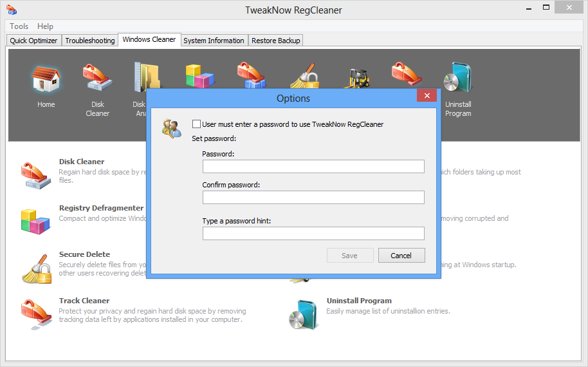Click the Disk Cleaner heading in the list
588x367 pixels.
[81, 162]
